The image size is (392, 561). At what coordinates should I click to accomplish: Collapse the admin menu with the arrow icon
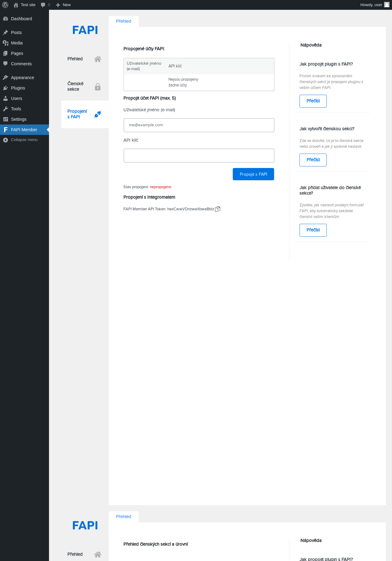point(6,140)
